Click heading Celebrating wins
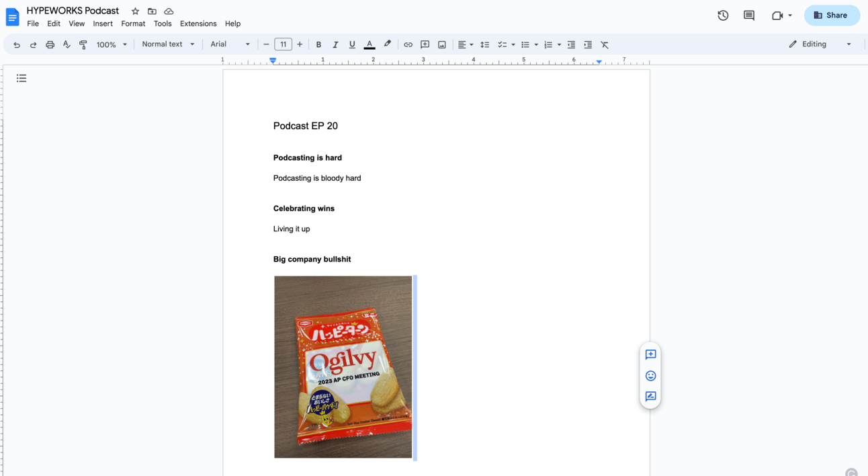Screen dimensions: 868x476 click(304, 208)
